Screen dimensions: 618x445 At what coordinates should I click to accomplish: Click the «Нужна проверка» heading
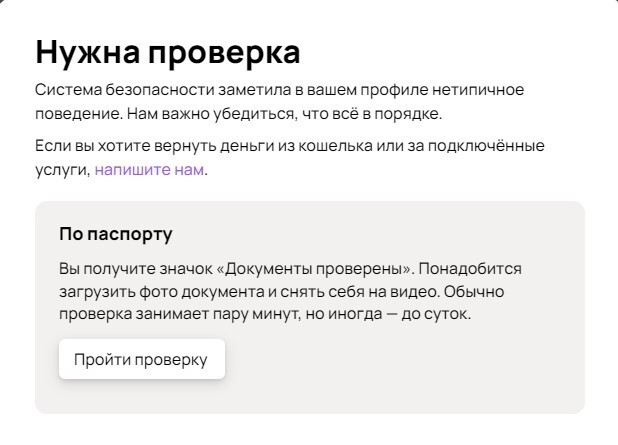click(167, 52)
